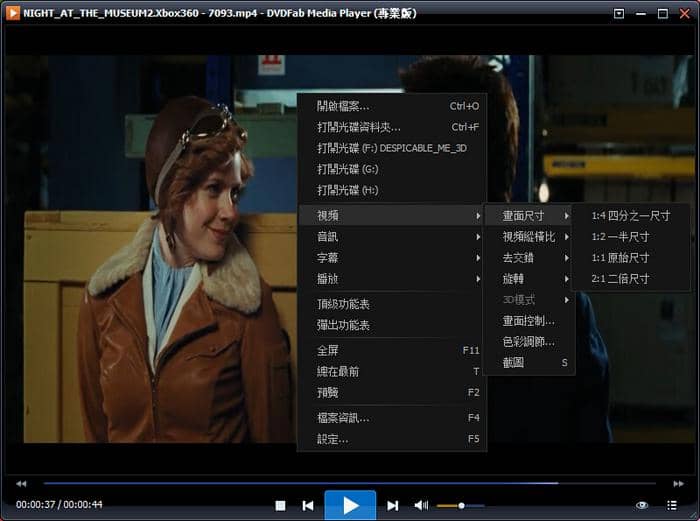The image size is (700, 521).
Task: Toggle 總在最前 always on top
Action: coord(392,371)
